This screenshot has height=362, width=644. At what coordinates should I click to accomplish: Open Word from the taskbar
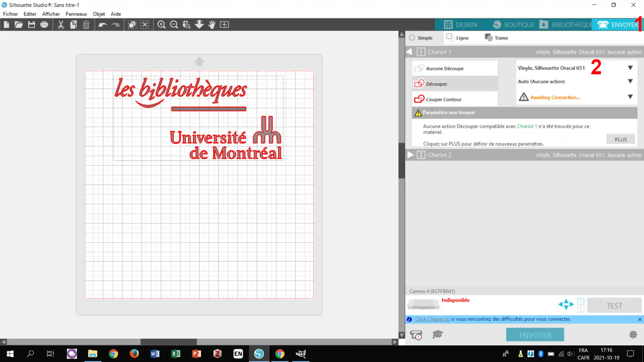pyautogui.click(x=155, y=354)
